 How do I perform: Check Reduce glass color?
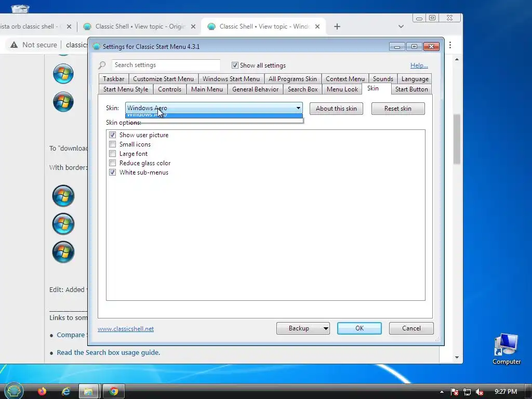[x=112, y=163]
